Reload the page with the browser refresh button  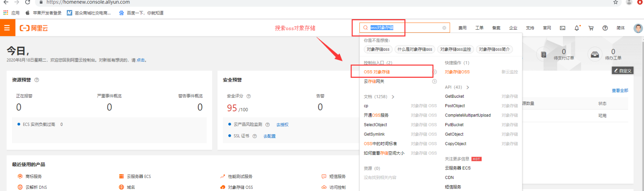point(27,2)
